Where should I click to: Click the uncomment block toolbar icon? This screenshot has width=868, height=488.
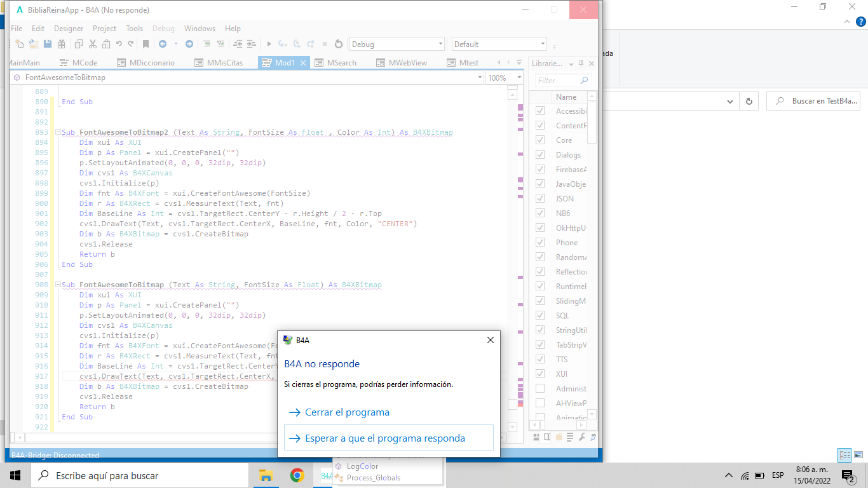click(220, 44)
